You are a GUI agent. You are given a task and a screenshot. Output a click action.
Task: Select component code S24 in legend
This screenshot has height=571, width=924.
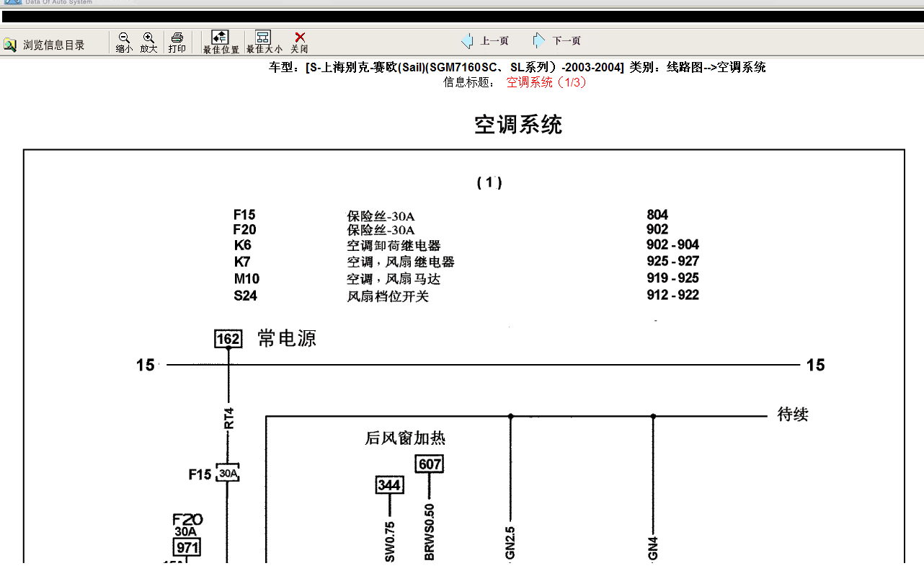(245, 296)
